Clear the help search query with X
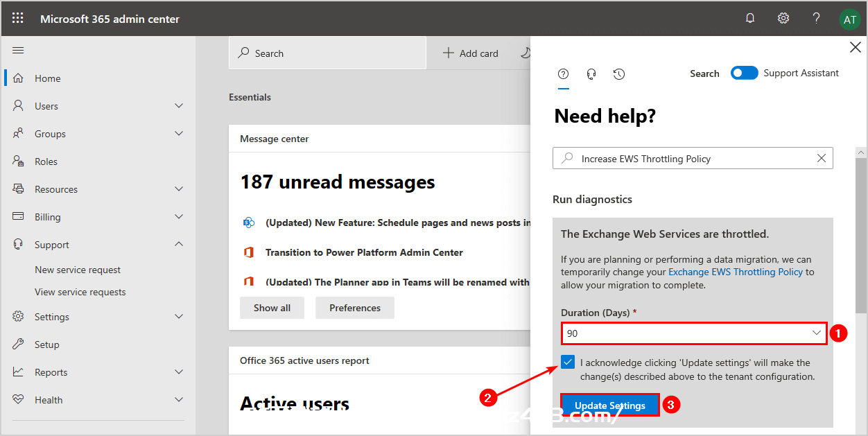Image resolution: width=868 pixels, height=436 pixels. pyautogui.click(x=822, y=158)
